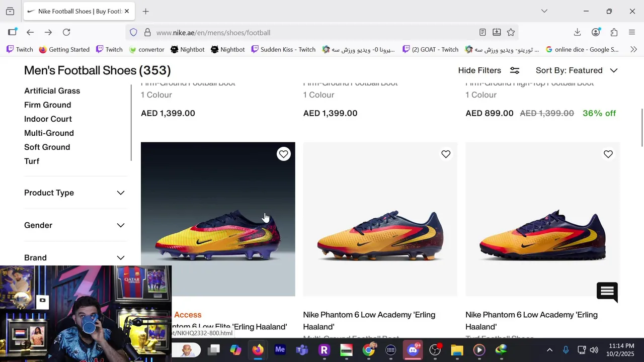Expand the Product Type filter

[74, 193]
